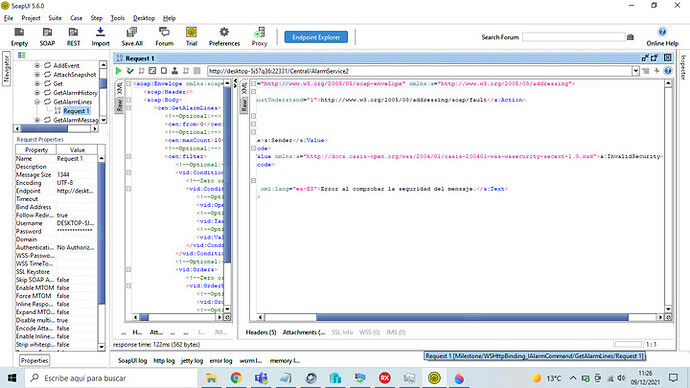Open the error log tab
690x388 pixels.
[221, 360]
